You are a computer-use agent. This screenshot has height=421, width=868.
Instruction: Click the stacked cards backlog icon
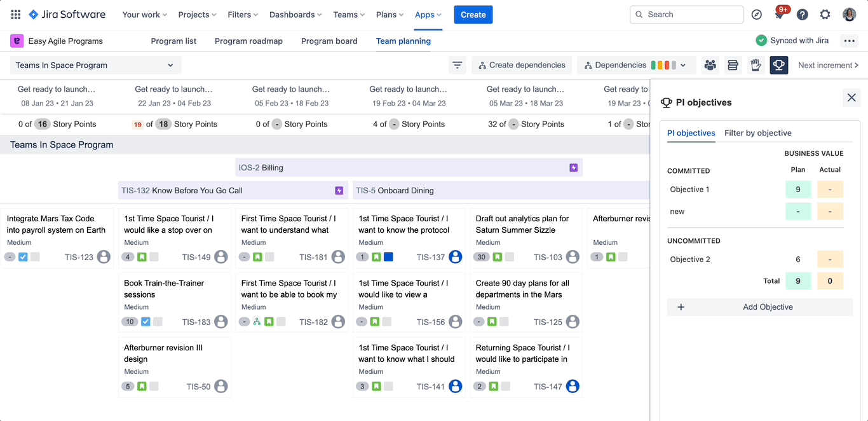pyautogui.click(x=733, y=65)
